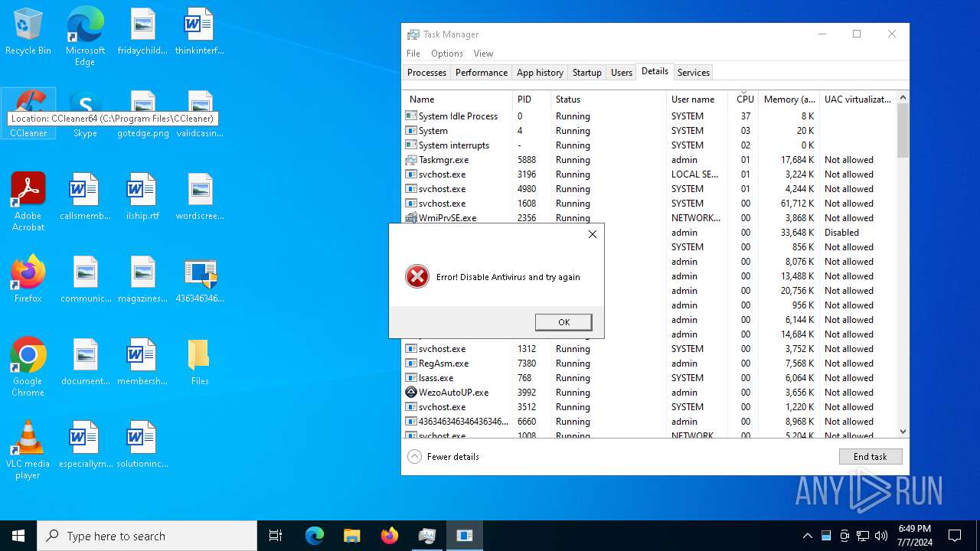This screenshot has height=551, width=980.
Task: Select the thinkinterf document on desktop
Action: [x=200, y=32]
